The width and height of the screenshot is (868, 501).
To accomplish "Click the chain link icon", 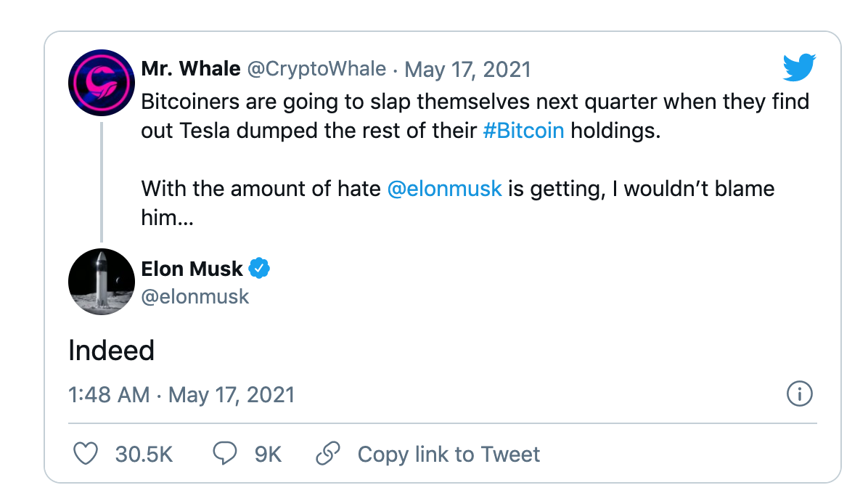I will (329, 455).
